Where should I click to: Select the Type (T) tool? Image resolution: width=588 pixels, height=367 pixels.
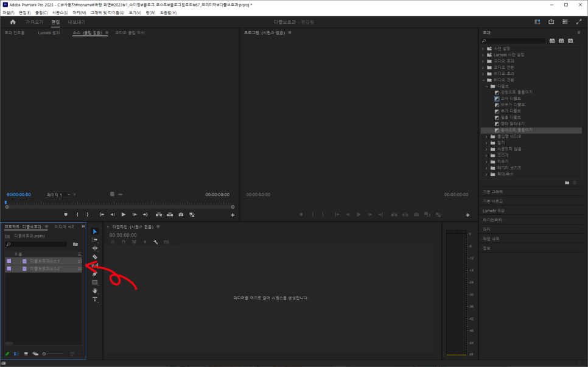click(94, 299)
